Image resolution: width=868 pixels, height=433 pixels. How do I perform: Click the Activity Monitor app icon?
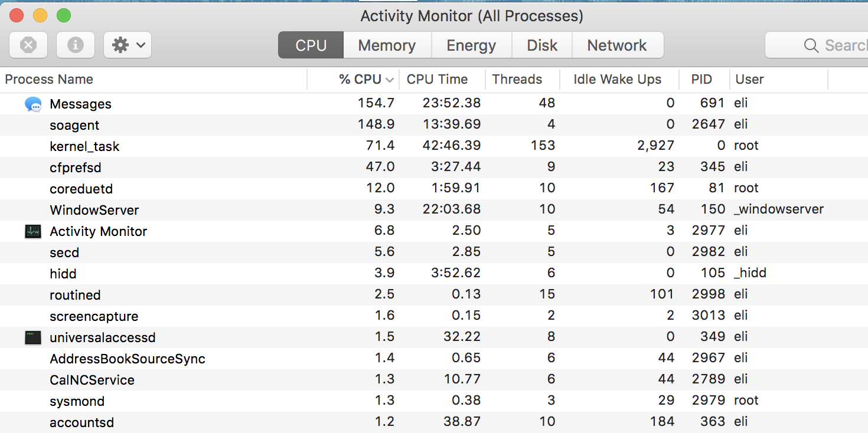(33, 231)
